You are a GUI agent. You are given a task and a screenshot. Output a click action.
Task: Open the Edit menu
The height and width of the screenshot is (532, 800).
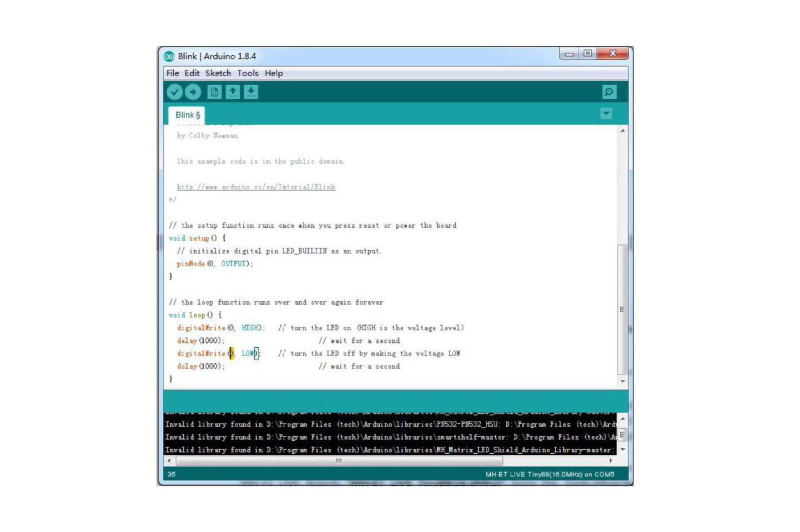192,73
